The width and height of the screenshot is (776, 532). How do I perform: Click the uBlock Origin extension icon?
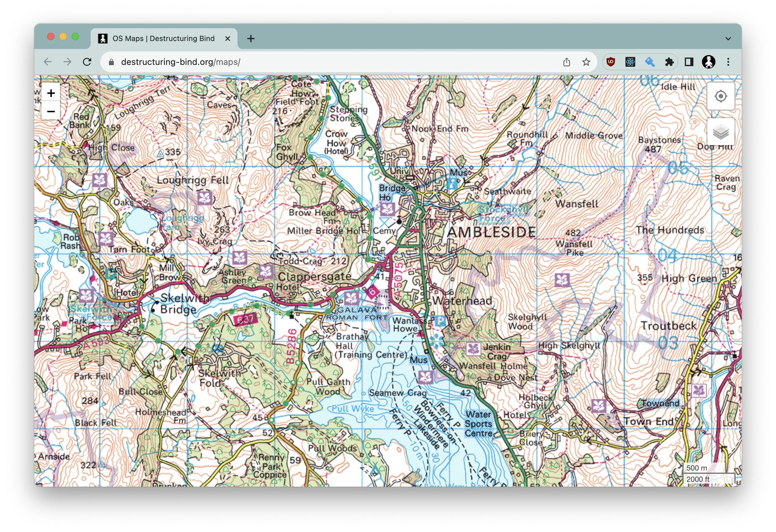click(x=611, y=62)
